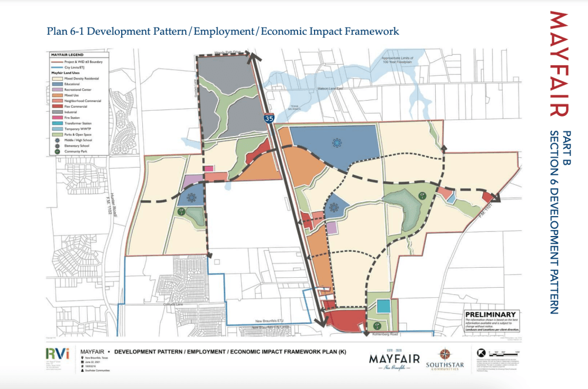Click the Parks & Open Space green legend swatch
Image resolution: width=588 pixels, height=389 pixels.
[58, 134]
